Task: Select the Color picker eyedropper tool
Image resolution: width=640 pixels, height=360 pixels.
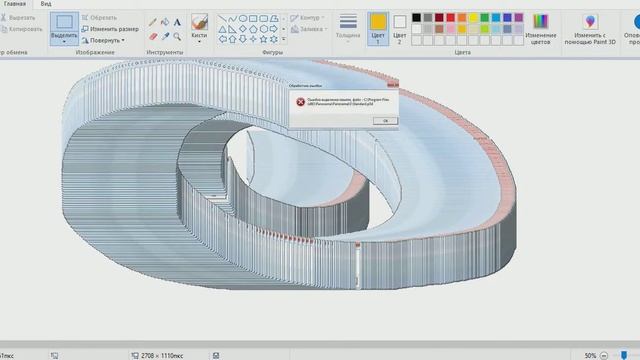Action: pos(165,36)
